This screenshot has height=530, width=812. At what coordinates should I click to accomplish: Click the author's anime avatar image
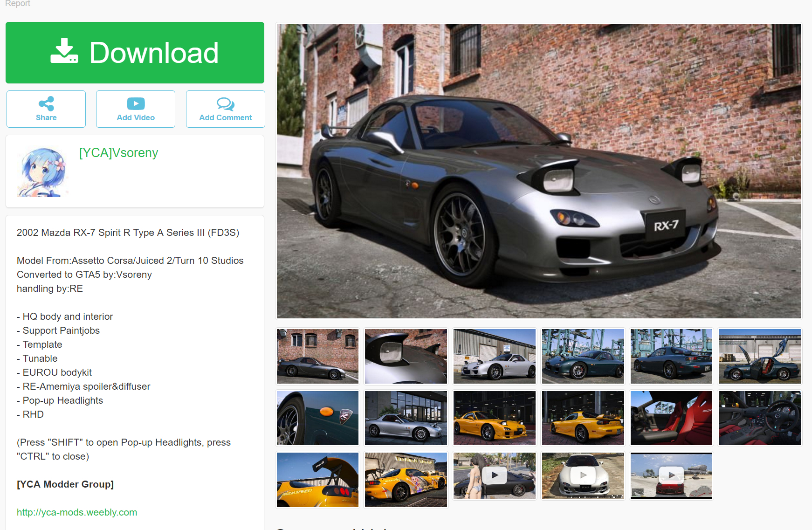(43, 172)
